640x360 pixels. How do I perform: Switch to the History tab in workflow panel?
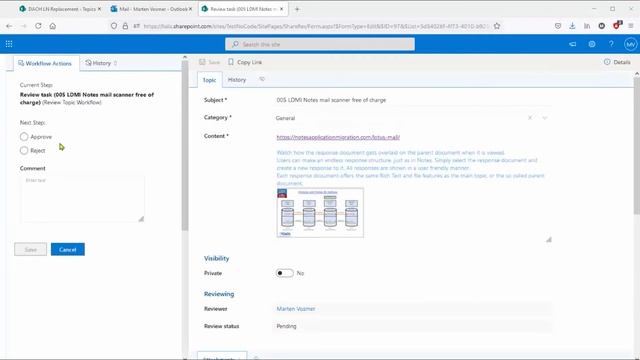pos(101,63)
